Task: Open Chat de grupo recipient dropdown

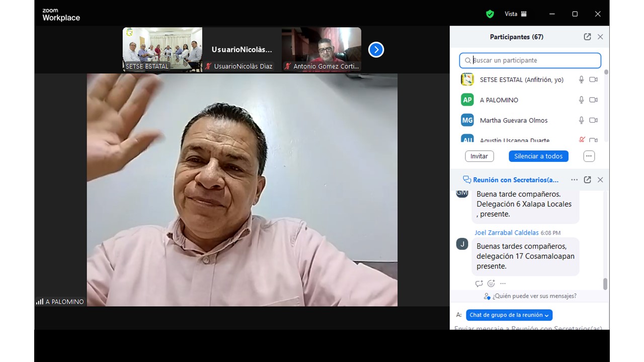Action: coord(509,315)
